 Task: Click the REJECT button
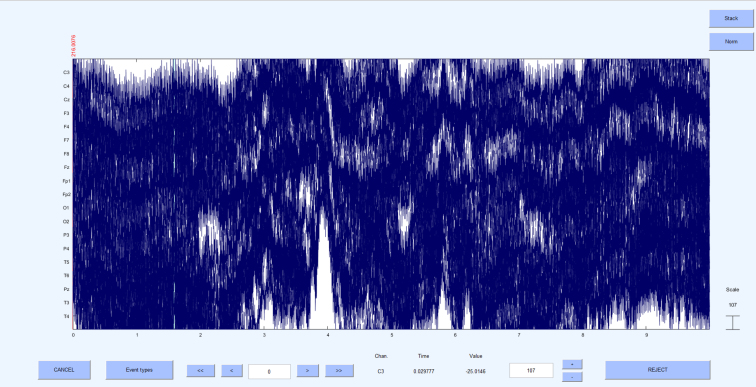click(658, 370)
